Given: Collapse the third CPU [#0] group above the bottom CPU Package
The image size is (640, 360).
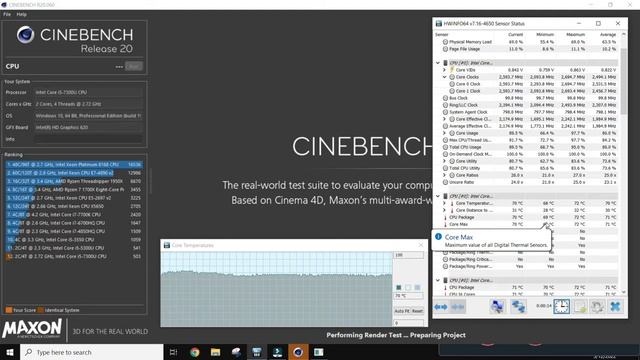Looking at the screenshot, I should pos(438,280).
